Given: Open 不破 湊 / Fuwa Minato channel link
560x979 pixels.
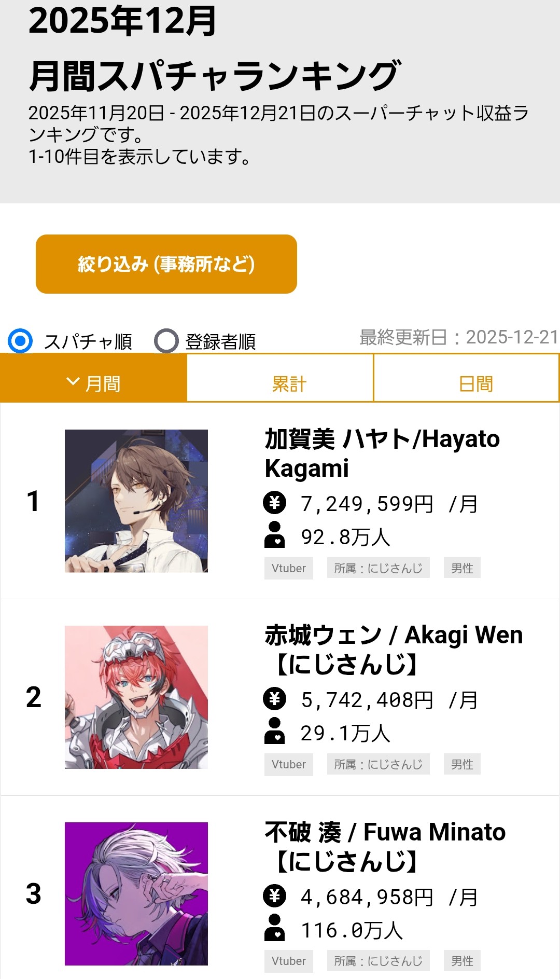Looking at the screenshot, I should 385,846.
